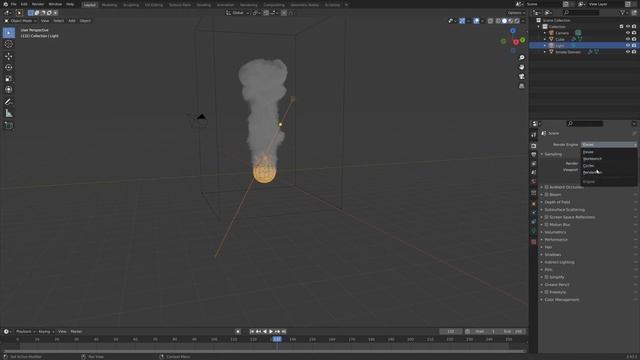The height and width of the screenshot is (360, 640).
Task: Toggle the Motion Blur checkbox
Action: coord(547,224)
